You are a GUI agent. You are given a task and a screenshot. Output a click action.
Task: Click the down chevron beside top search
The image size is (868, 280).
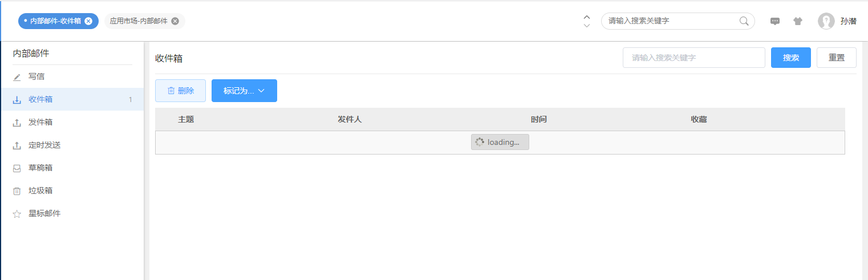[587, 26]
